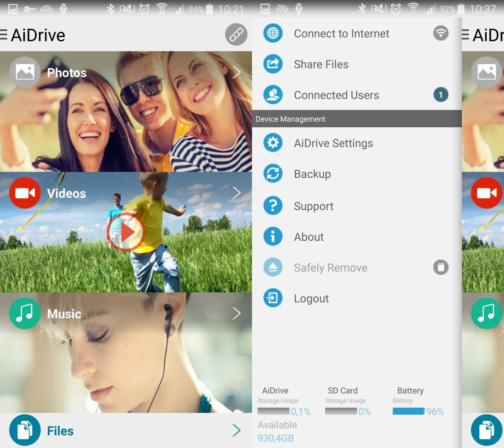Viewport: 504px width, 448px height.
Task: Open the Photos selfie thumbnail
Action: pyautogui.click(x=126, y=111)
